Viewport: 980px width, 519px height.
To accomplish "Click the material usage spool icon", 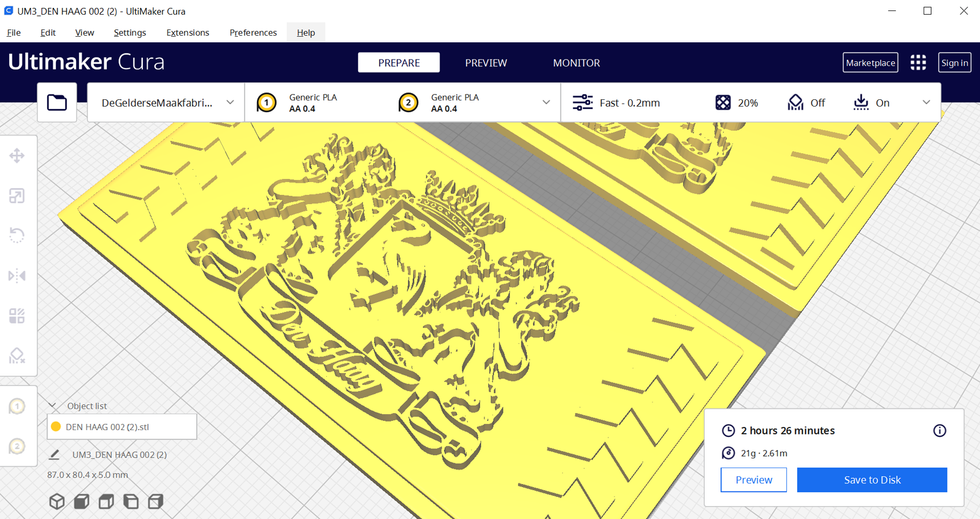I will (728, 453).
